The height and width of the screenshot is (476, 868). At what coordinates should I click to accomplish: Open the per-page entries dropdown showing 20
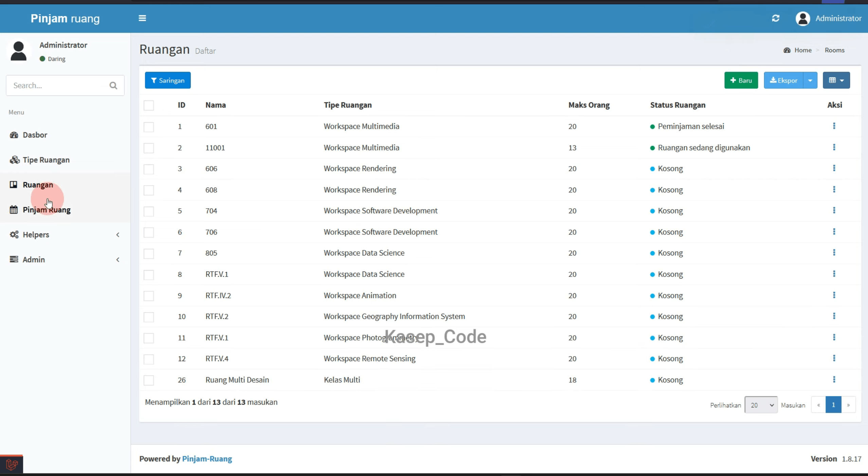pos(761,405)
